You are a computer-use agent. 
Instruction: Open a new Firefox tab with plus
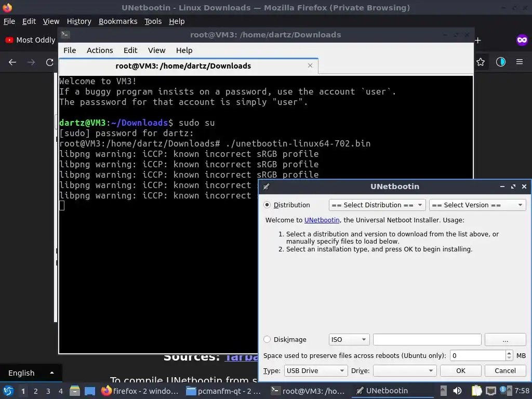click(478, 41)
